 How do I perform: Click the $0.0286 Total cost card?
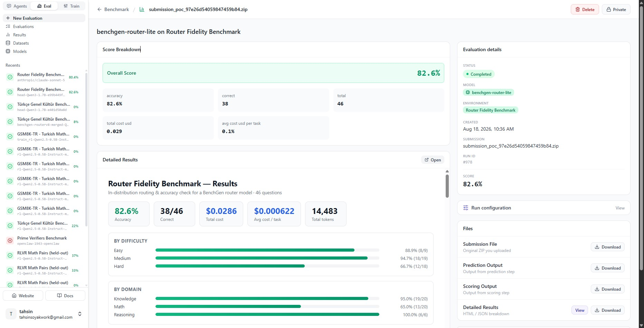(x=221, y=214)
